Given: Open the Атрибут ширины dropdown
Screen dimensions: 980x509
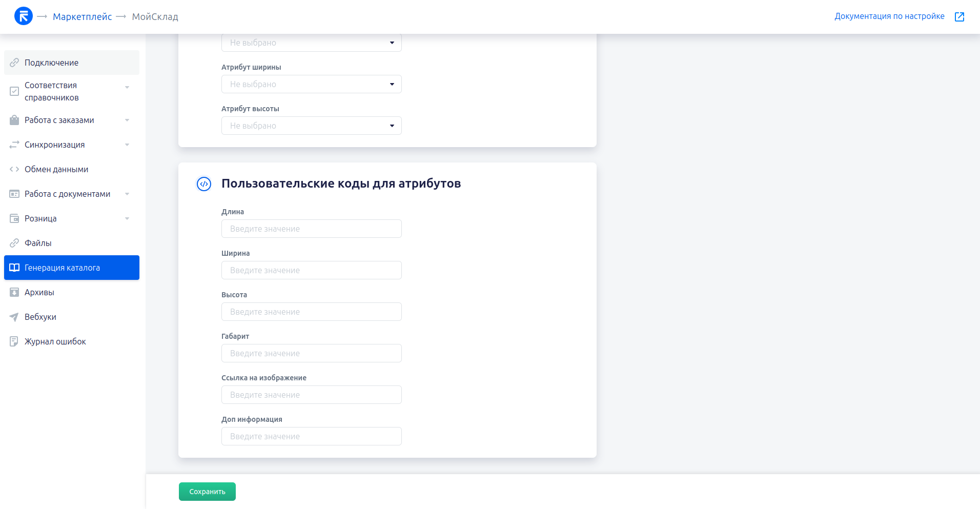Looking at the screenshot, I should click(x=311, y=84).
